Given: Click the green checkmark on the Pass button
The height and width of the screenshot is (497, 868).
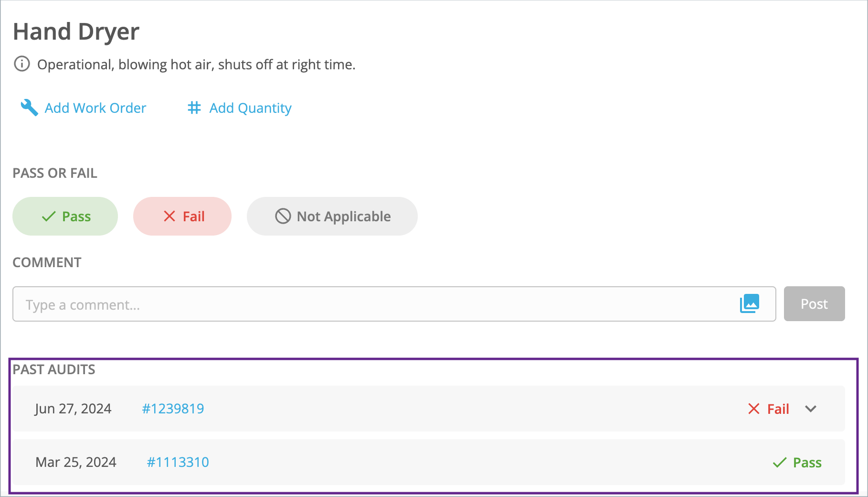Looking at the screenshot, I should (49, 216).
